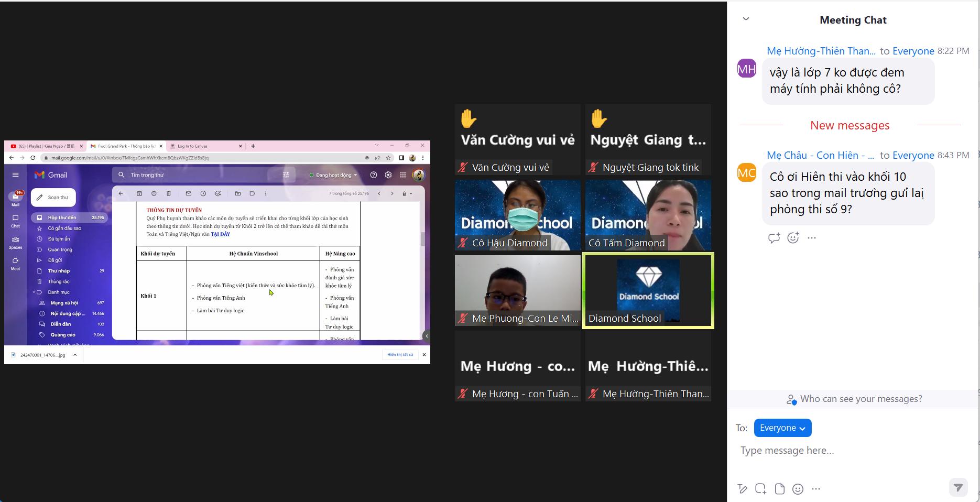The image size is (980, 502).
Task: Open more options under Mẹ Châu's message
Action: (x=812, y=238)
